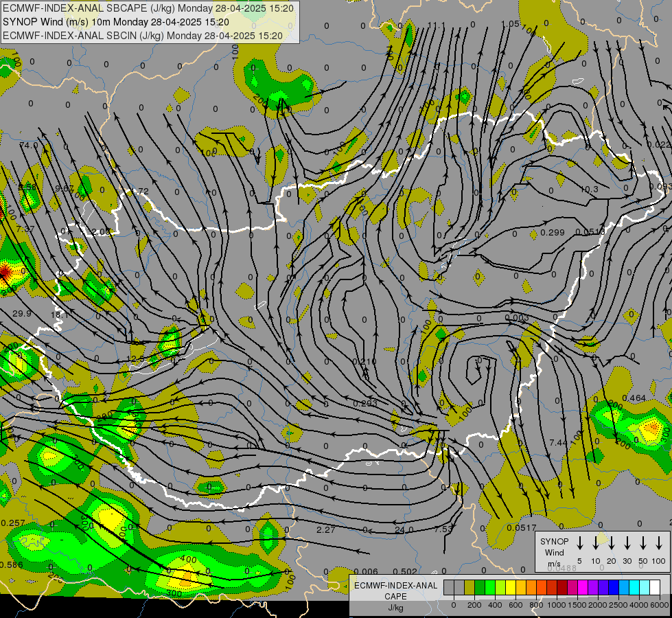Click the '6000' tick label on CAPE scale
The width and height of the screenshot is (672, 618).
point(659,605)
